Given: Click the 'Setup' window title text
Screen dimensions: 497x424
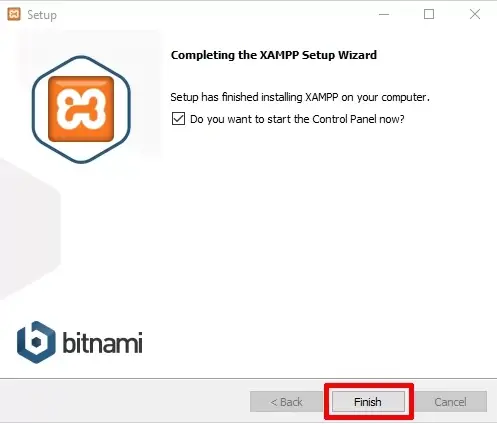Looking at the screenshot, I should [x=42, y=15].
